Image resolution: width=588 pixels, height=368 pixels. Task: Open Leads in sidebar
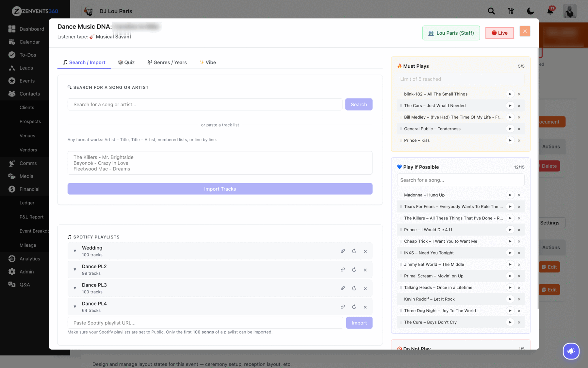[x=21, y=68]
